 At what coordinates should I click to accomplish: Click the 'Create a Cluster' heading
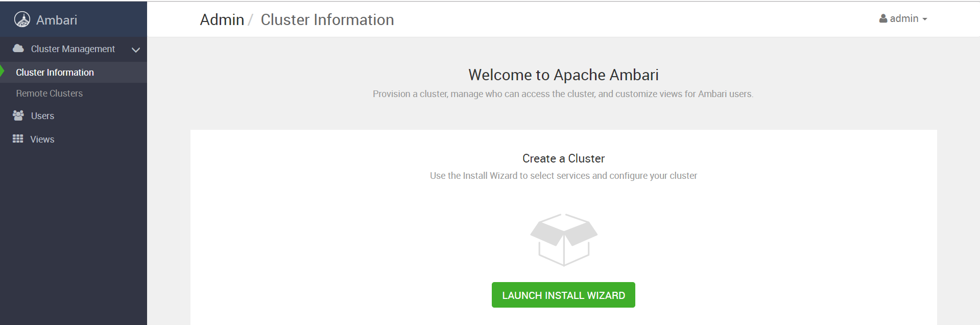point(563,158)
